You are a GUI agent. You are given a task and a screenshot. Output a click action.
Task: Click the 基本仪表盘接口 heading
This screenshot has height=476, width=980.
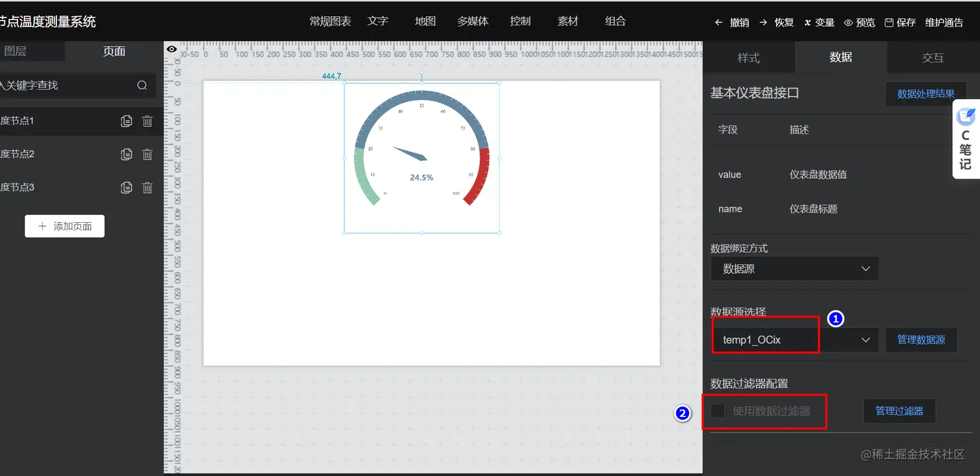coord(754,93)
